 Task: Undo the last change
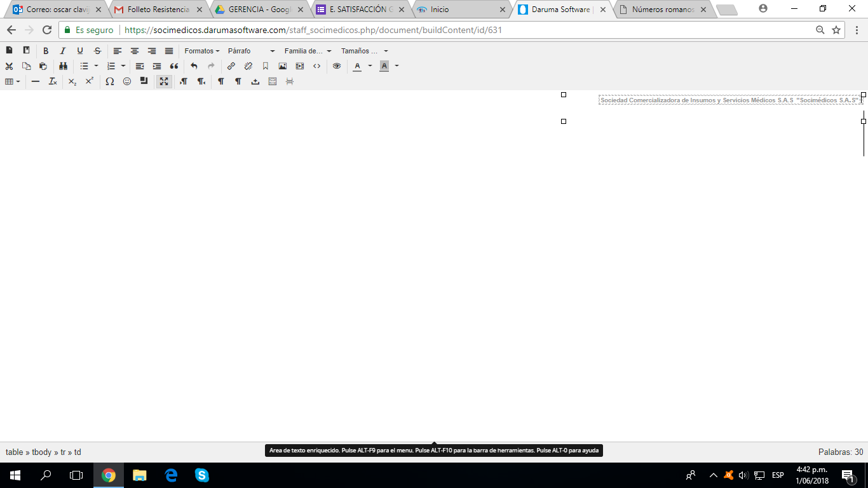pos(194,66)
